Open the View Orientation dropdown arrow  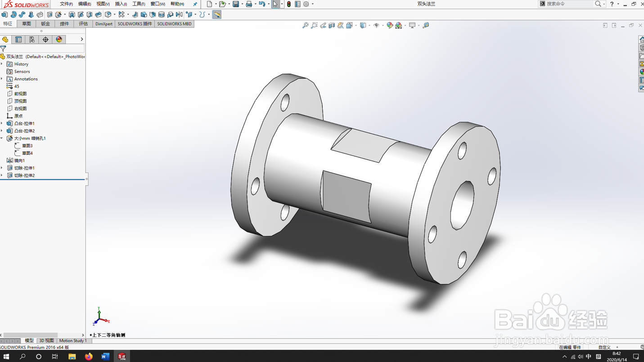tap(356, 25)
